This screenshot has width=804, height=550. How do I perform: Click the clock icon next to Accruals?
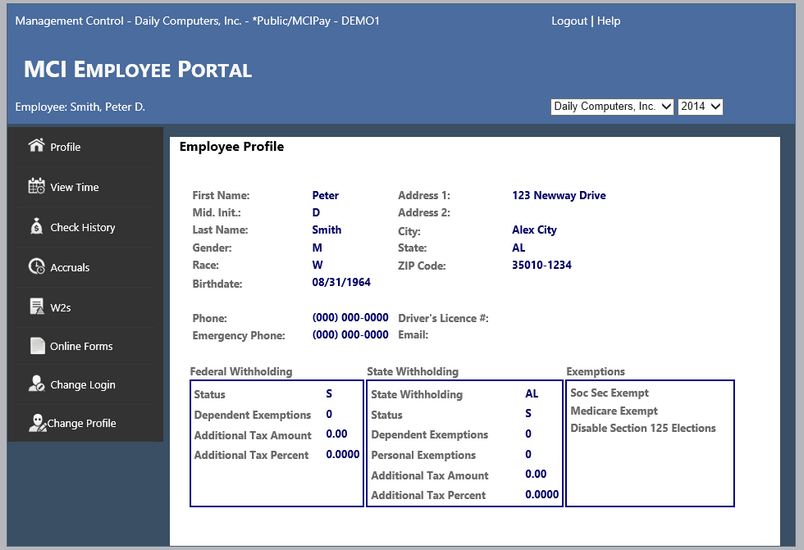[37, 267]
